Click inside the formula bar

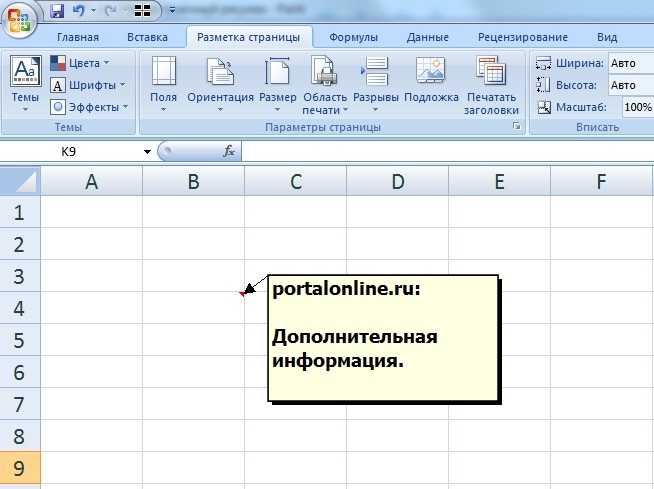(447, 151)
